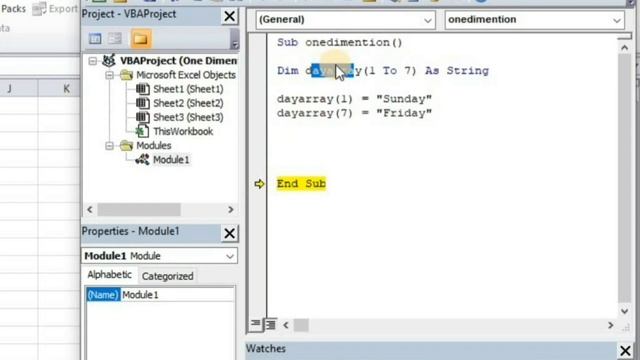Click the View Object icon in Project panel
Image resolution: width=640 pixels, height=360 pixels.
[115, 39]
